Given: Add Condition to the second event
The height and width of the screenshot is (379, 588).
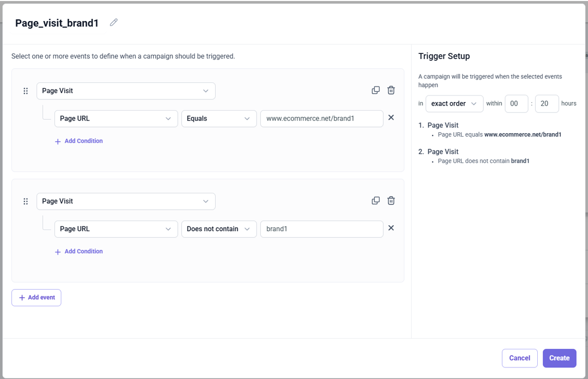Looking at the screenshot, I should point(79,251).
